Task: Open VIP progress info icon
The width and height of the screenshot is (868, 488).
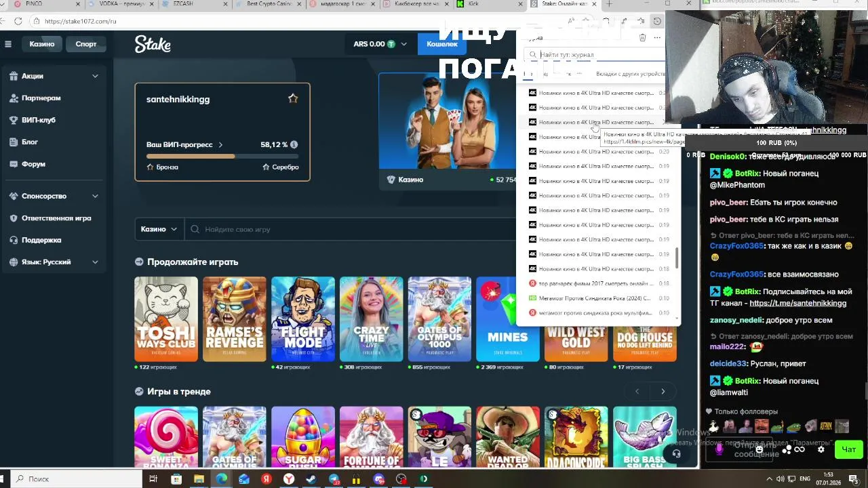Action: coord(294,144)
